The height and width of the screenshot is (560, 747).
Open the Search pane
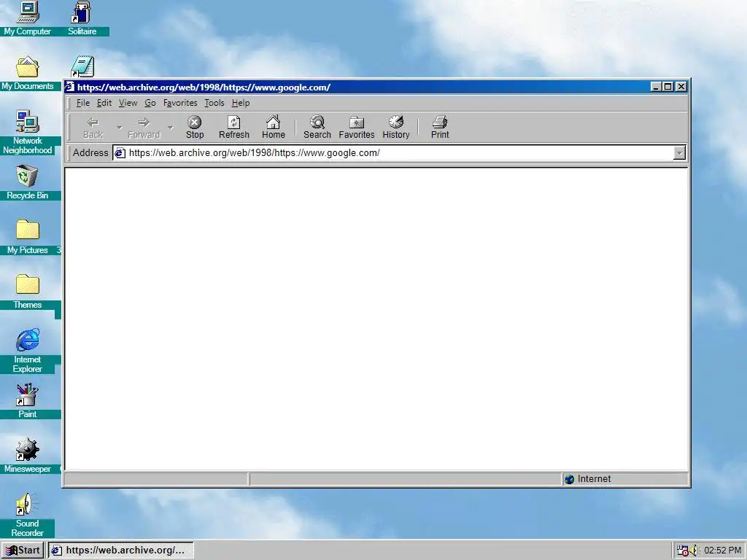point(317,127)
